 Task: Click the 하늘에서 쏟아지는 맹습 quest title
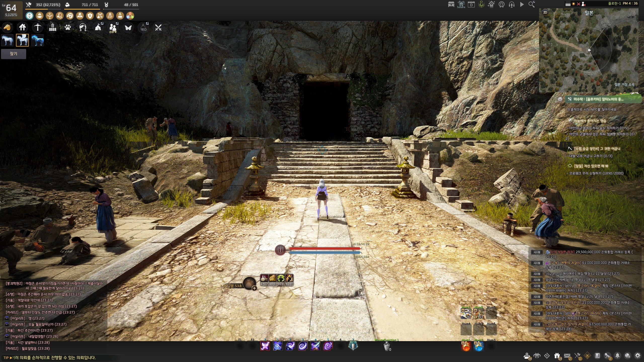[590, 121]
